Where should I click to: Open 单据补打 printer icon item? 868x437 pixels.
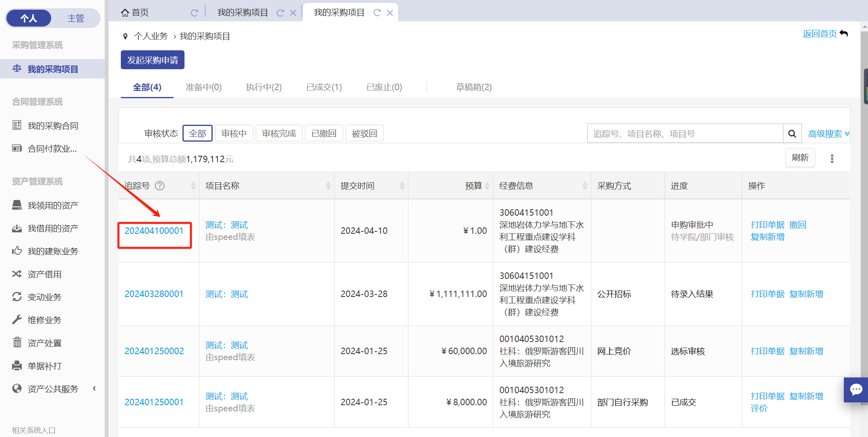(44, 366)
